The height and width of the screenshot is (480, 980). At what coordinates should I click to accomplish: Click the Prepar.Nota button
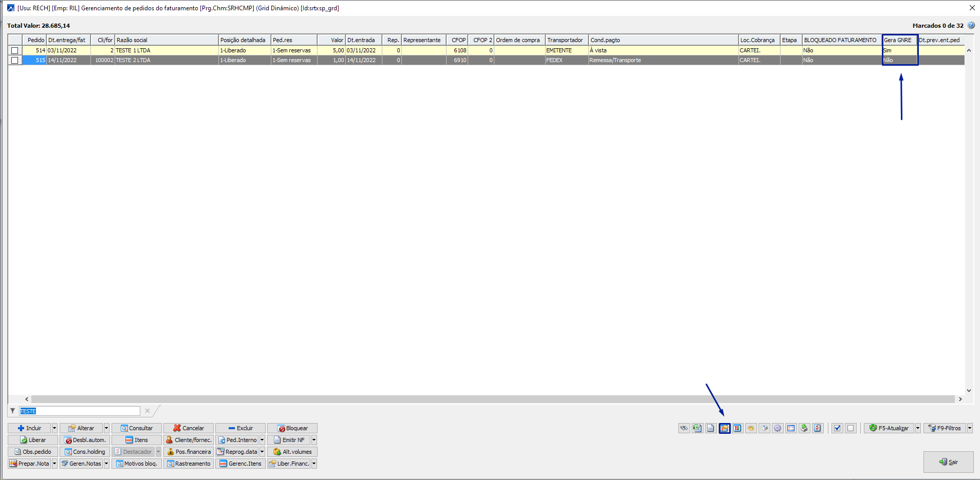(29, 464)
